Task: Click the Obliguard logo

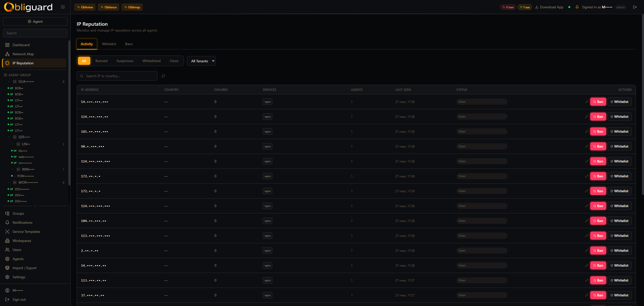Action: tap(28, 7)
